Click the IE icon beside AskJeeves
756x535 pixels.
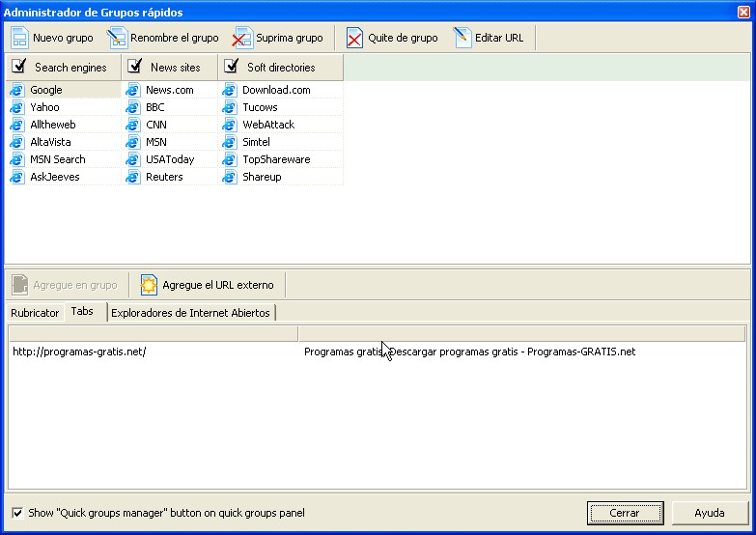coord(17,177)
